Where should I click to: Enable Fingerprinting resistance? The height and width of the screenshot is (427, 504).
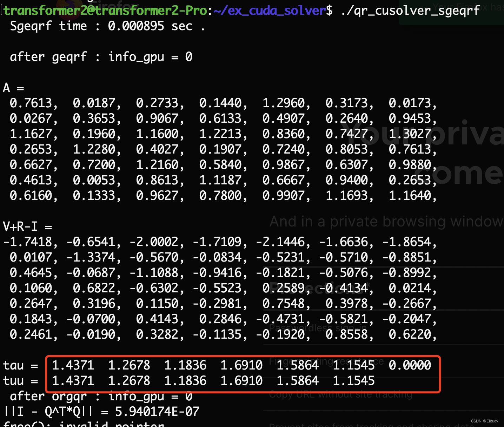[326, 361]
